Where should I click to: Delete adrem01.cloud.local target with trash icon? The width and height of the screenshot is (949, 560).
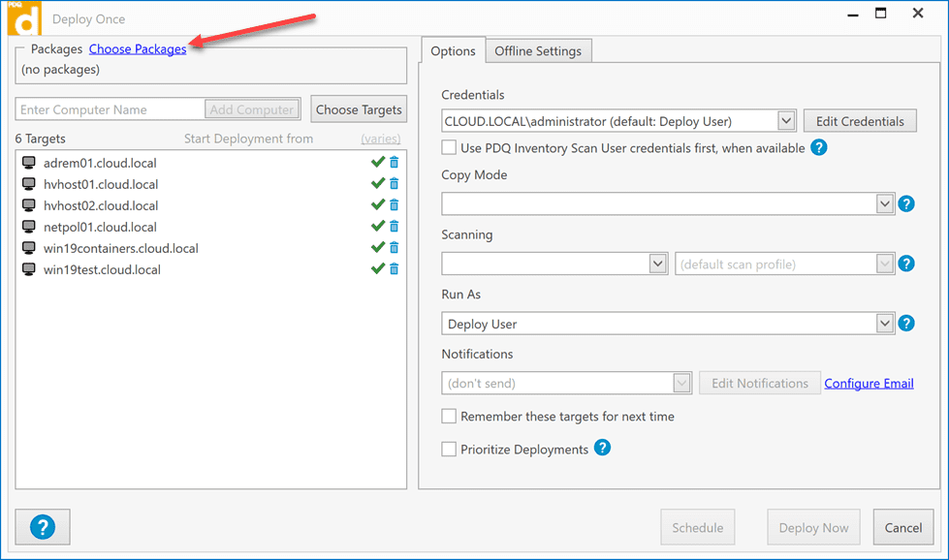tap(394, 163)
